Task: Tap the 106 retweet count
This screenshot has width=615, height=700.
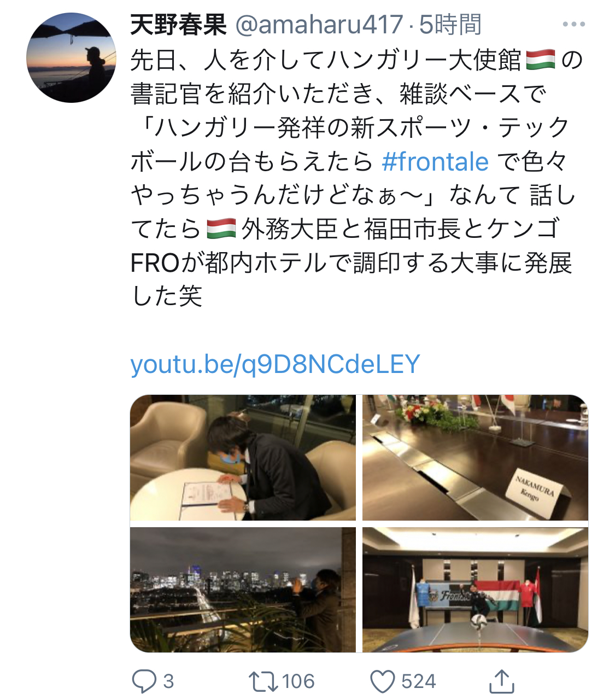Action: (x=298, y=681)
